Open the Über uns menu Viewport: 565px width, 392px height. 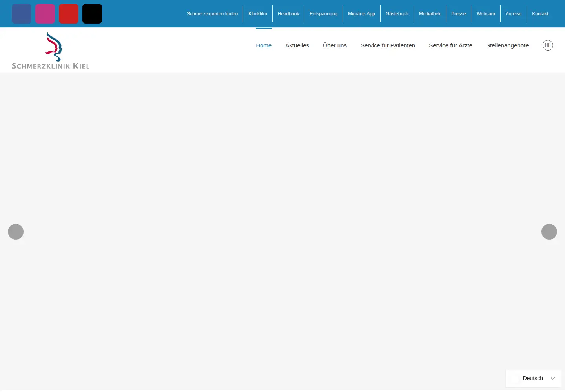[335, 45]
